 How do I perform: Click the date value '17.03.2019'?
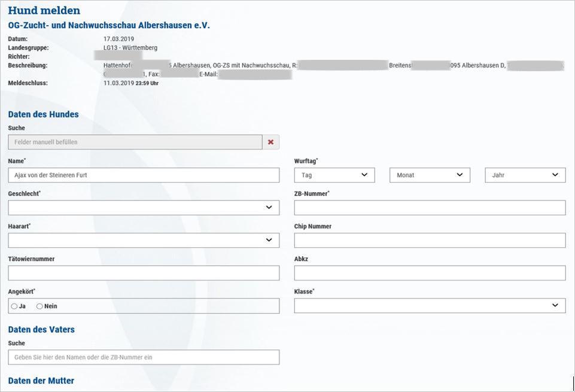(x=119, y=39)
